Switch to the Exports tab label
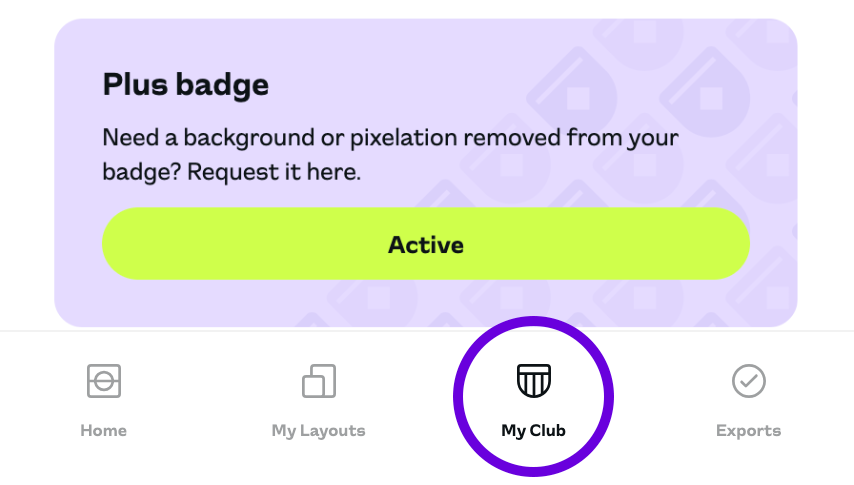This screenshot has width=854, height=485. (749, 431)
